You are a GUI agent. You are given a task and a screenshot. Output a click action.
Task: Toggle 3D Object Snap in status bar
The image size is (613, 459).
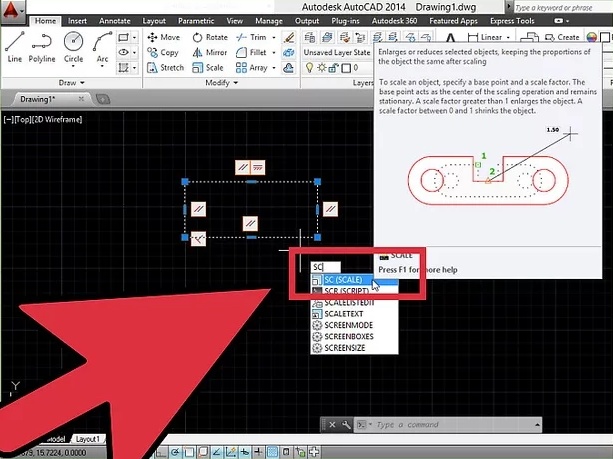[x=203, y=452]
